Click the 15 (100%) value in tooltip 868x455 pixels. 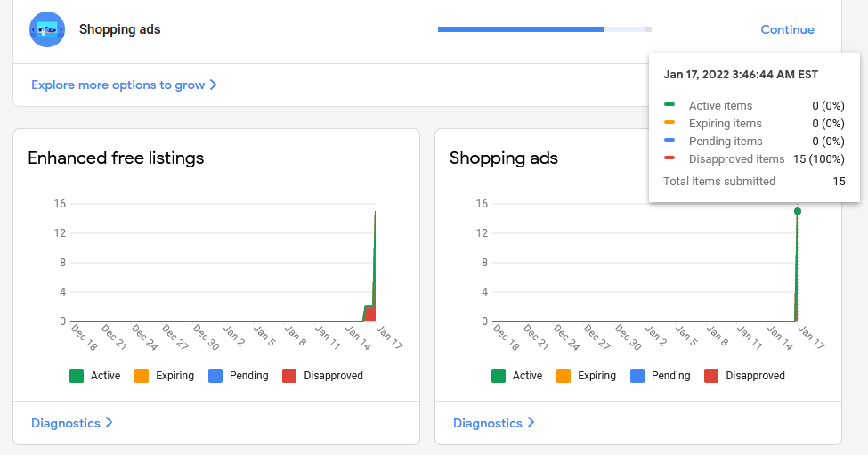[x=819, y=158]
